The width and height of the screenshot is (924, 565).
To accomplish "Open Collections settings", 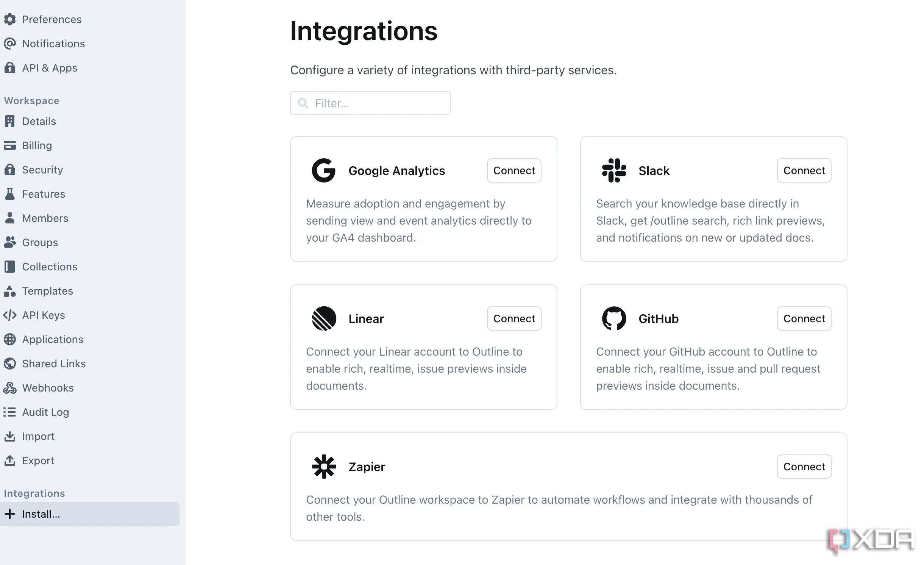I will [90, 267].
